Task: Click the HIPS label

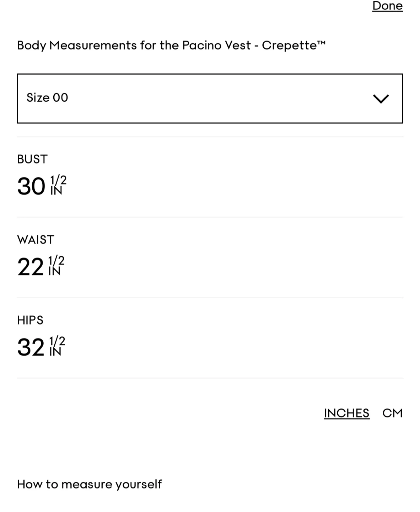Action: pos(30,320)
